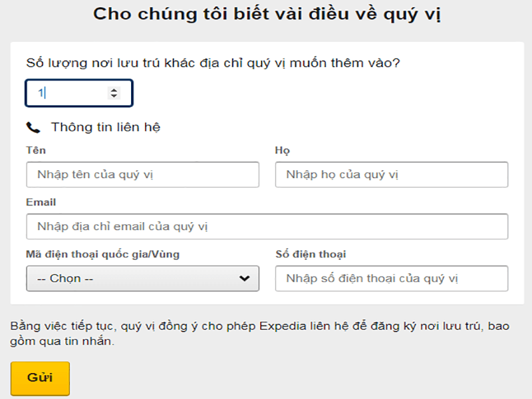The height and width of the screenshot is (399, 532).
Task: Click the phone icon beside Thông tin liên hệ
Action: [33, 127]
